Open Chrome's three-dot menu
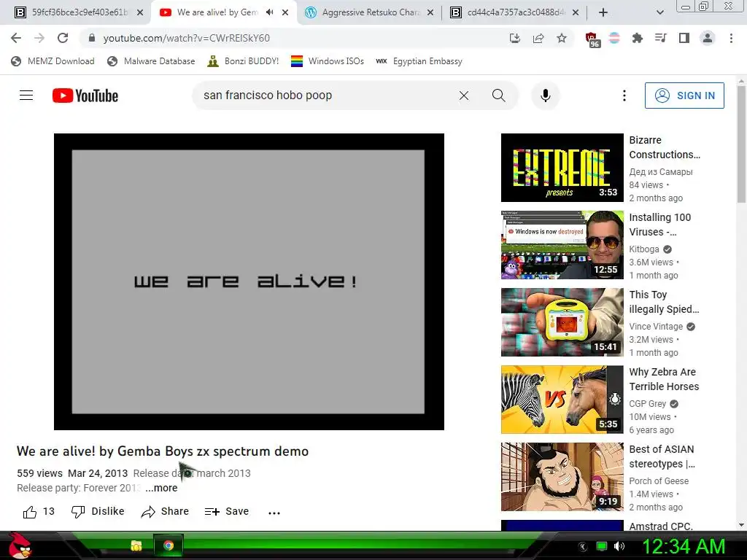This screenshot has width=747, height=560. tap(731, 38)
